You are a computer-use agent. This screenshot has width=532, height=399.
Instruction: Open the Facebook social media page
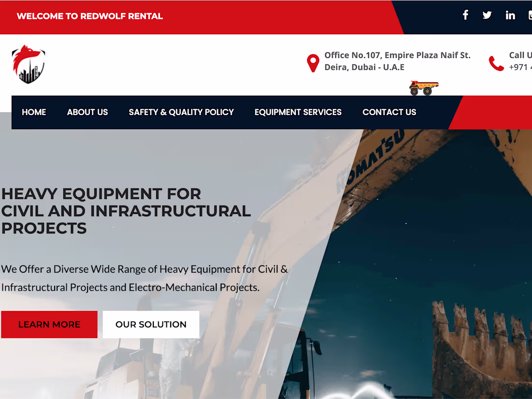pos(465,15)
